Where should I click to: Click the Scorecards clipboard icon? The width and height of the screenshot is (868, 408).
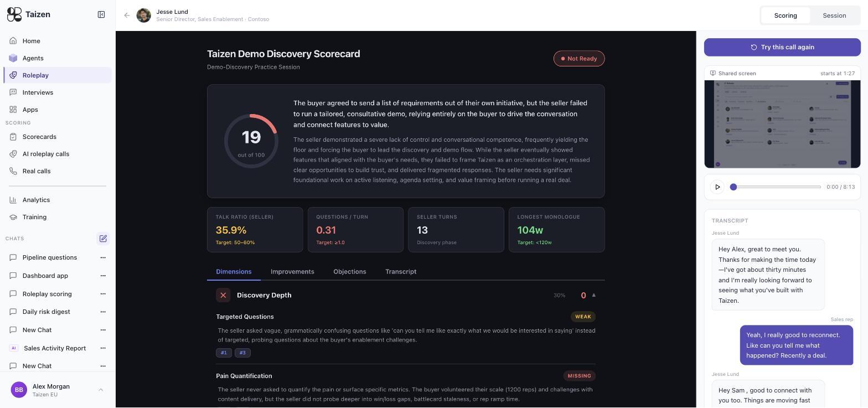pyautogui.click(x=13, y=137)
